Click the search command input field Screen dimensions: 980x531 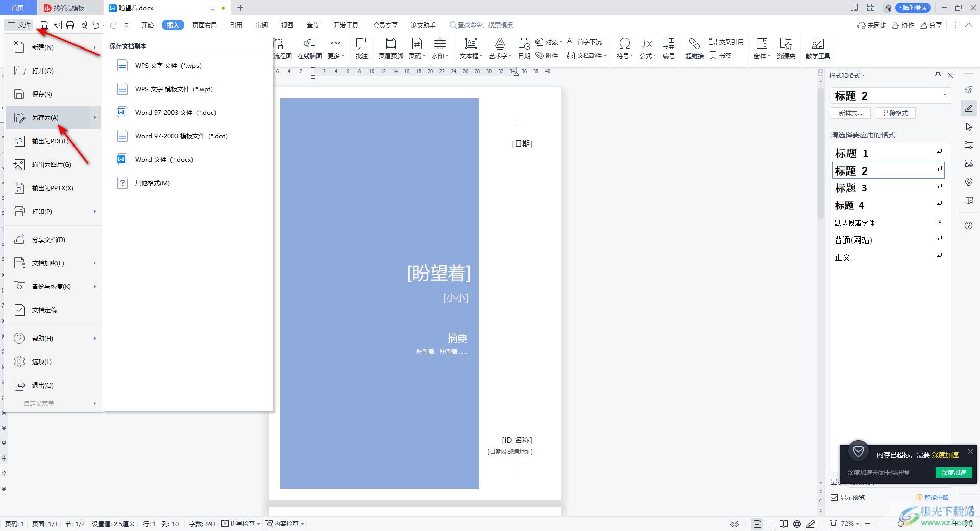481,25
